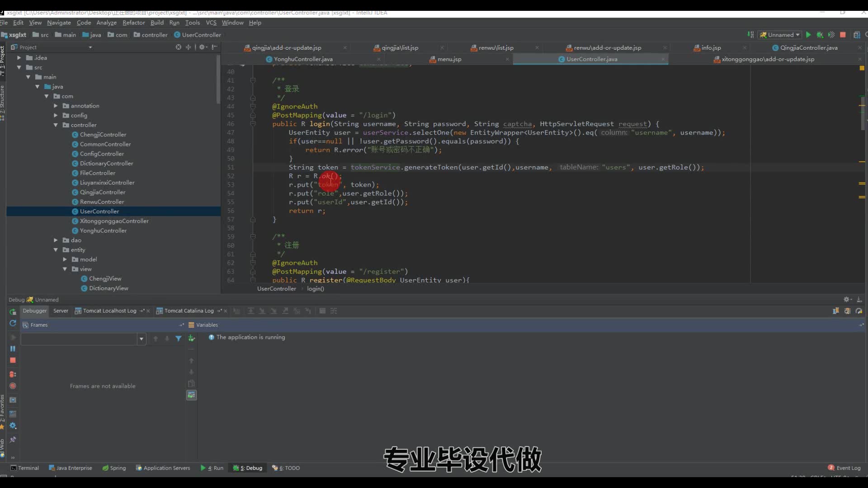The height and width of the screenshot is (488, 868).
Task: Click the fold toggle beside line 46
Action: click(253, 124)
